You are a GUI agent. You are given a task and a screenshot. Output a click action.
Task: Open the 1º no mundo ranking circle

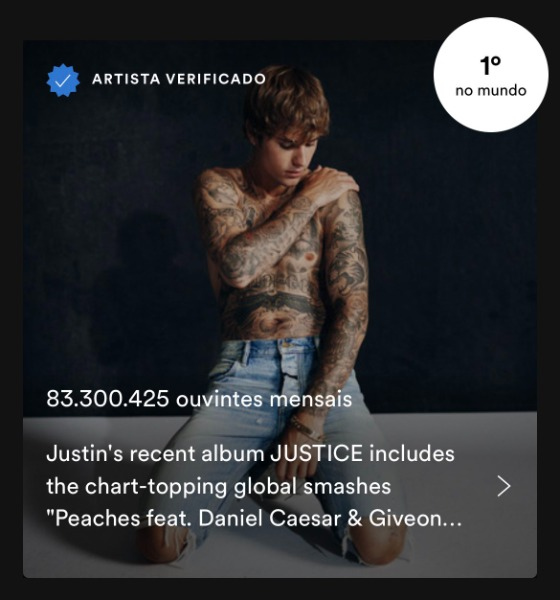pyautogui.click(x=491, y=75)
